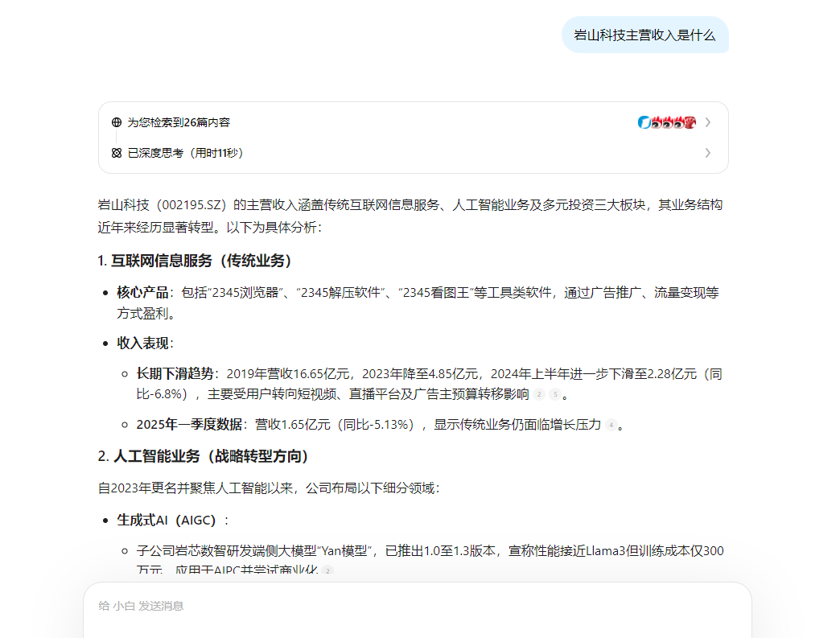
Task: Select the user message bubble 岩山科技主营收入是什么
Action: [x=645, y=35]
